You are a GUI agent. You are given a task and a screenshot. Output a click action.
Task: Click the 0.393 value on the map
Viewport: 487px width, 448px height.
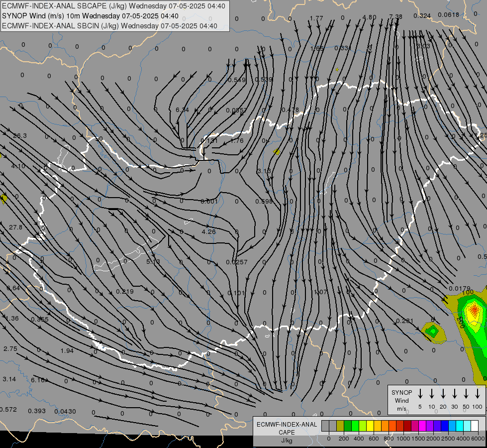(37, 411)
